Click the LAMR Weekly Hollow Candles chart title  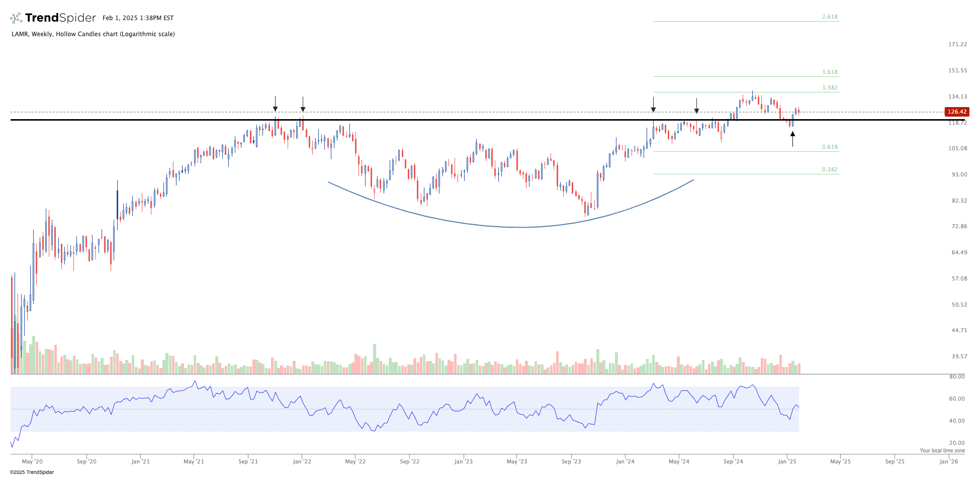click(93, 34)
